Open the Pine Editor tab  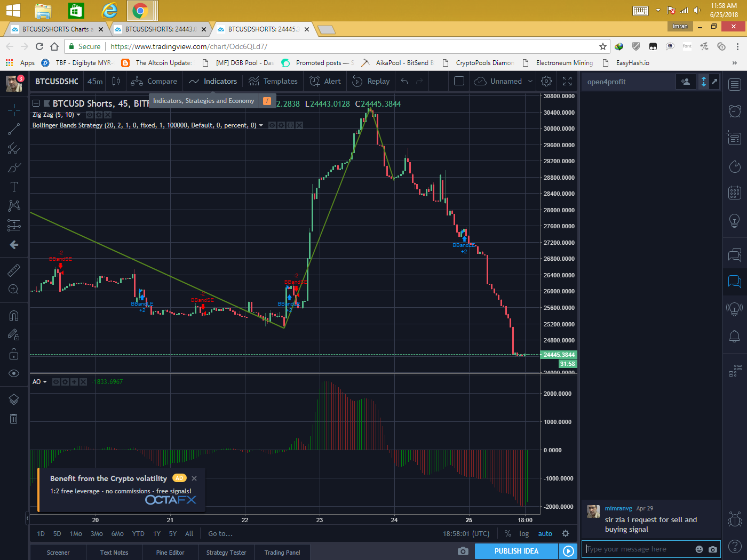point(170,553)
